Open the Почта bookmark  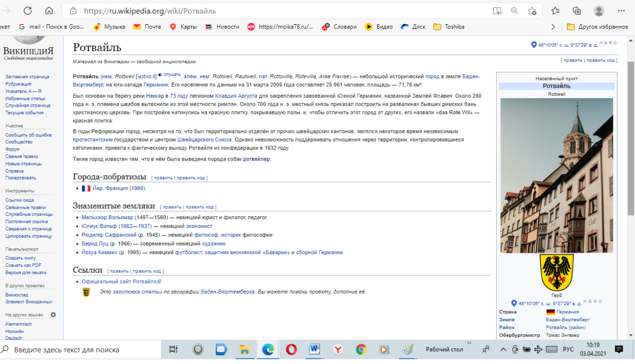pos(147,27)
